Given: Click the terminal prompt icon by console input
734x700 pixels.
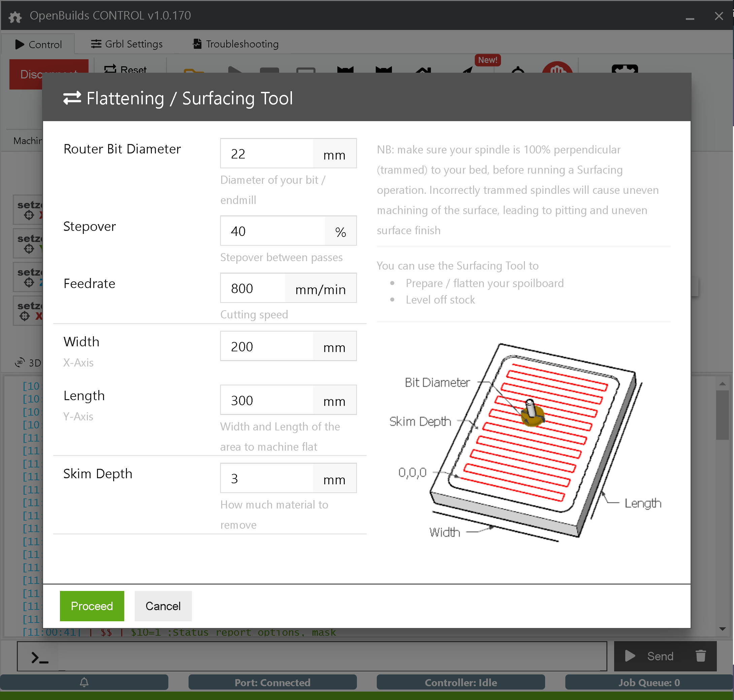Looking at the screenshot, I should click(x=40, y=658).
